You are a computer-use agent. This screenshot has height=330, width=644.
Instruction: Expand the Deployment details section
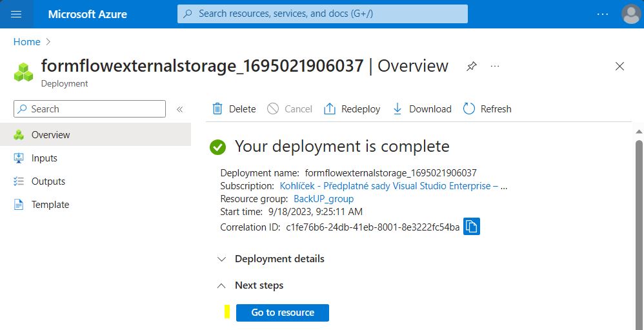pyautogui.click(x=222, y=259)
